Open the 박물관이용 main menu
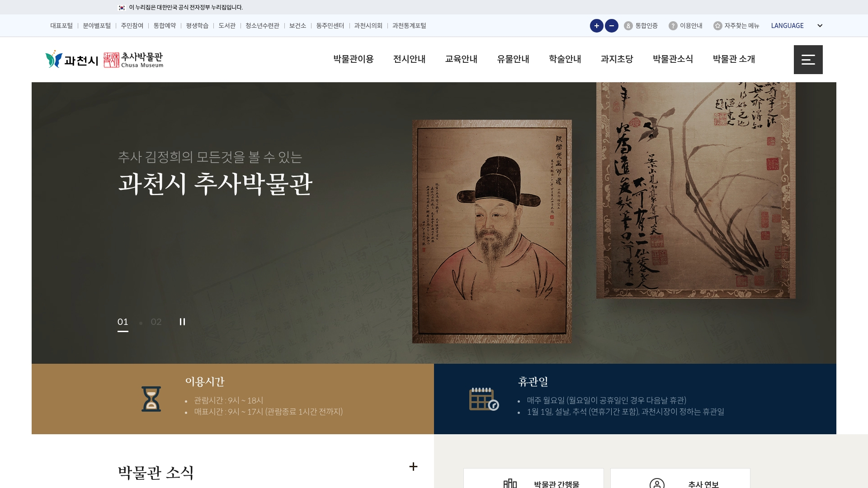868x488 pixels. tap(354, 59)
